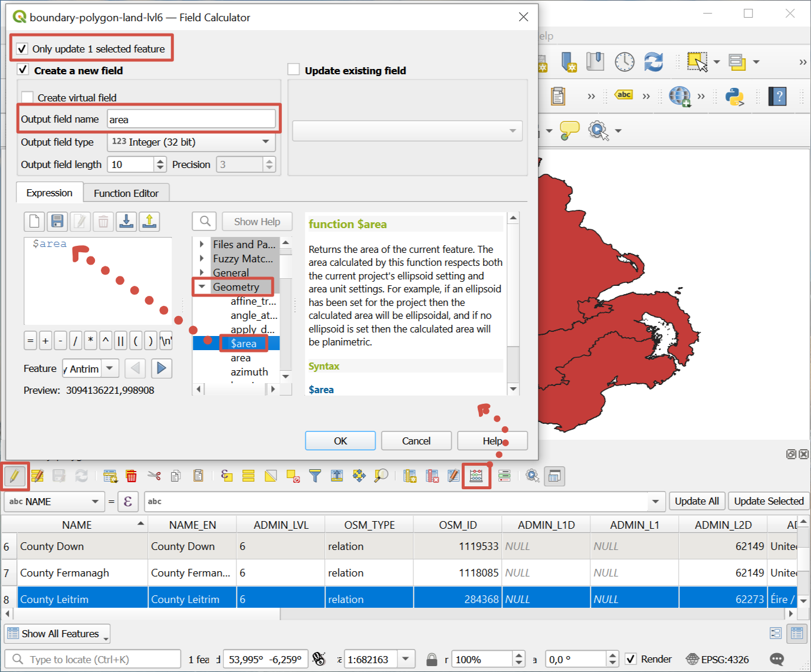Open the scale combo box showing 1:682163

click(405, 659)
